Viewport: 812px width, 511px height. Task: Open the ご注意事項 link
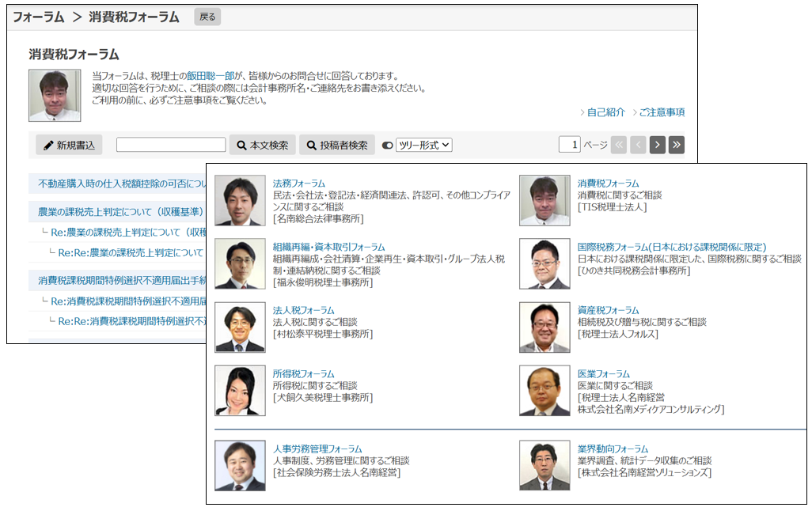[661, 112]
